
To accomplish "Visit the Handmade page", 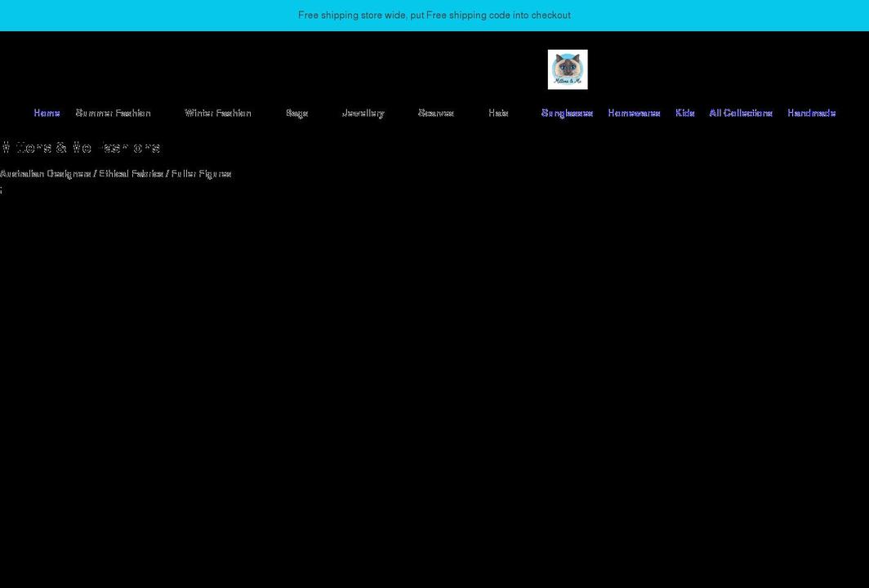I will pyautogui.click(x=811, y=113).
